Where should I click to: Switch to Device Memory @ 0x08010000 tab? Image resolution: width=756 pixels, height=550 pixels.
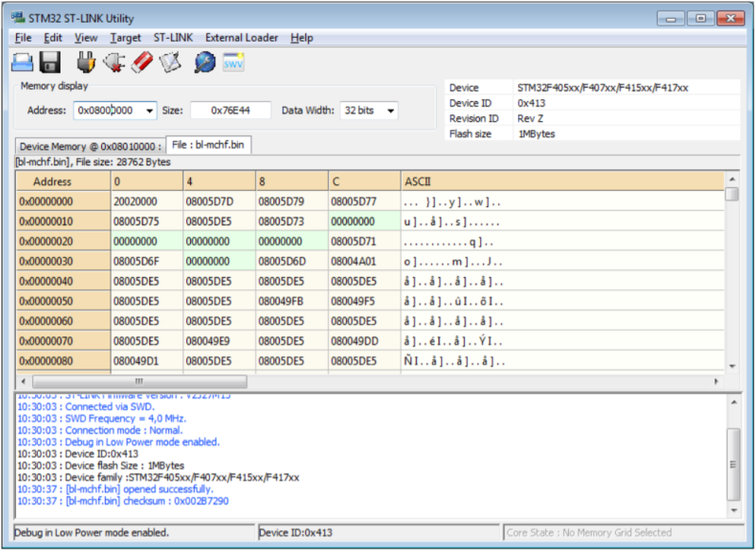pyautogui.click(x=90, y=146)
